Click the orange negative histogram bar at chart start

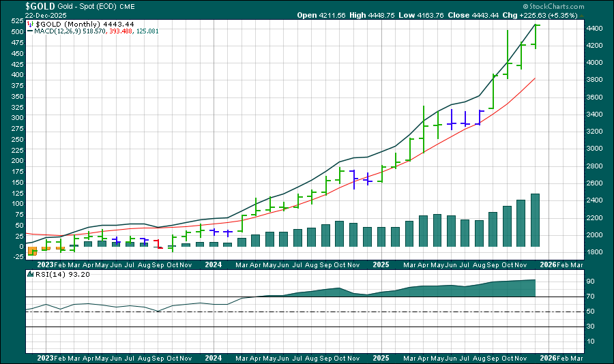31,251
